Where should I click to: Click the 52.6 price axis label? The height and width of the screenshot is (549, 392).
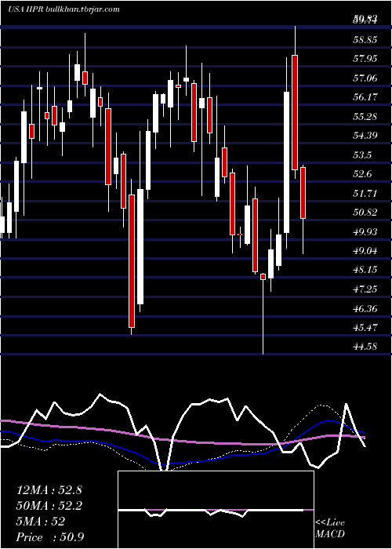tap(362, 173)
